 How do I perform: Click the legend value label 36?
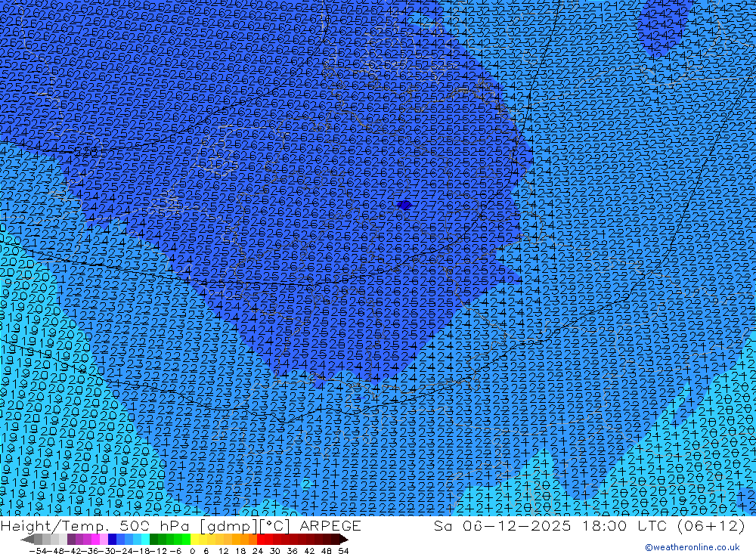point(292,551)
